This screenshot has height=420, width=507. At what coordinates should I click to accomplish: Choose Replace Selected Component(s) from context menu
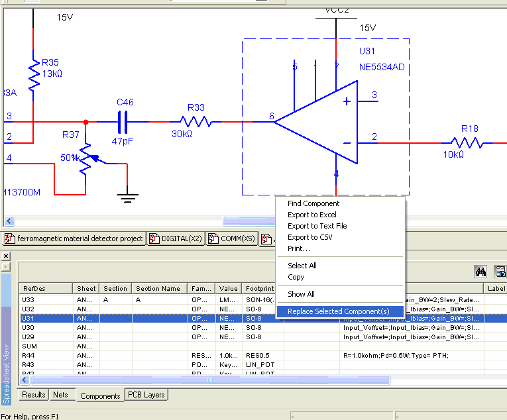pos(339,312)
